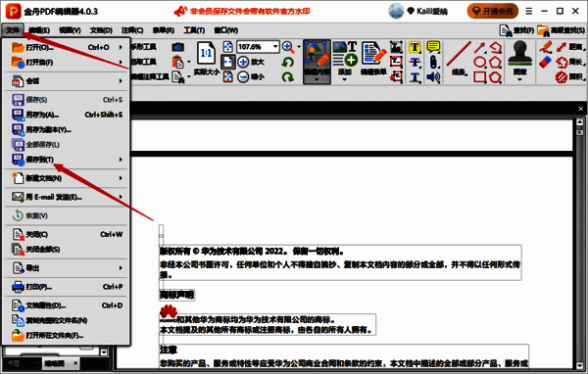Expand the E-mail 发送 submenu arrow

tap(121, 197)
